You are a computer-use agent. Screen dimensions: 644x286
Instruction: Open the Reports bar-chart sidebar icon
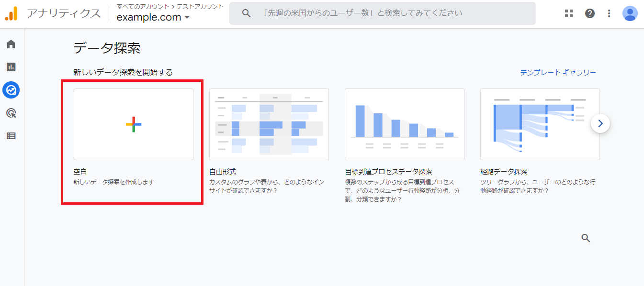(11, 67)
